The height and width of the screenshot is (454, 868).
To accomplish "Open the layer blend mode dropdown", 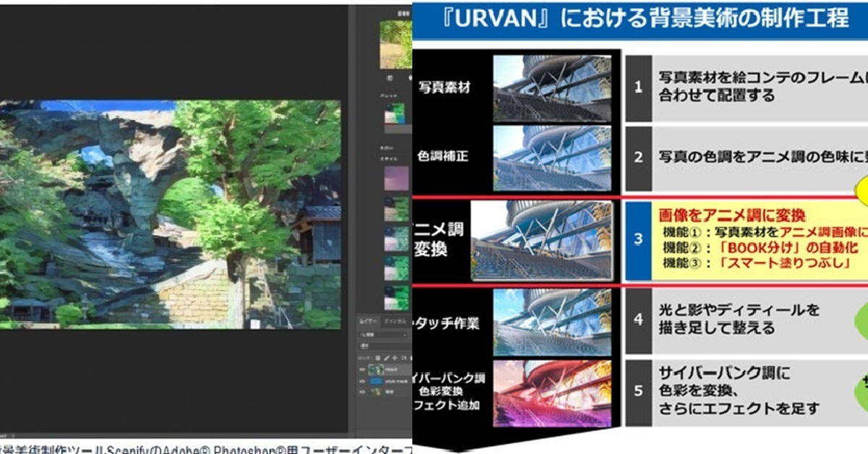I will click(x=385, y=346).
